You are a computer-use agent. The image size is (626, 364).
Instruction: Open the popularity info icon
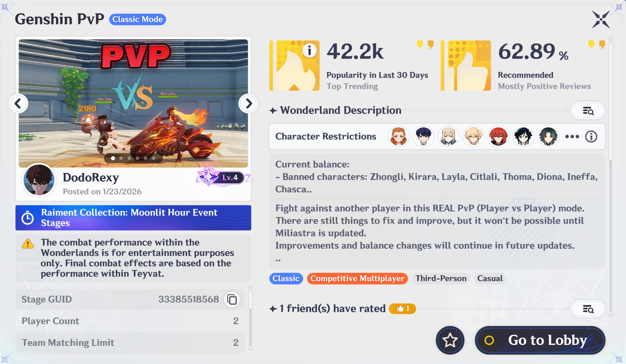pyautogui.click(x=310, y=51)
